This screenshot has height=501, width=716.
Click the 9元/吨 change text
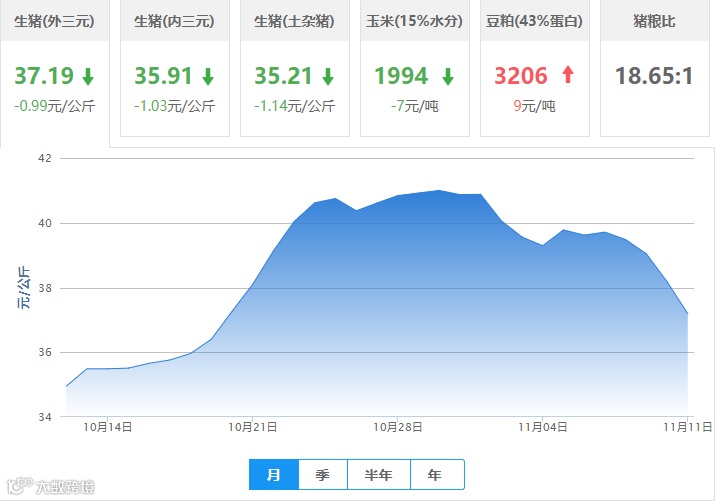(535, 106)
